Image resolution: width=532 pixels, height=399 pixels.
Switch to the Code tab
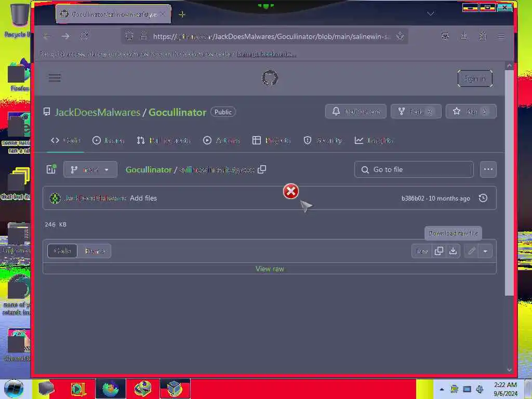point(66,140)
